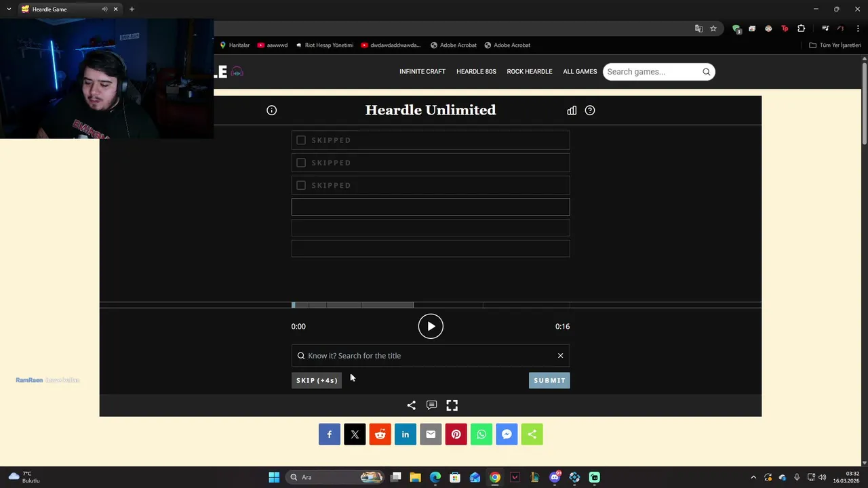Viewport: 868px width, 488px height.
Task: Click the Search games input
Action: 651,72
